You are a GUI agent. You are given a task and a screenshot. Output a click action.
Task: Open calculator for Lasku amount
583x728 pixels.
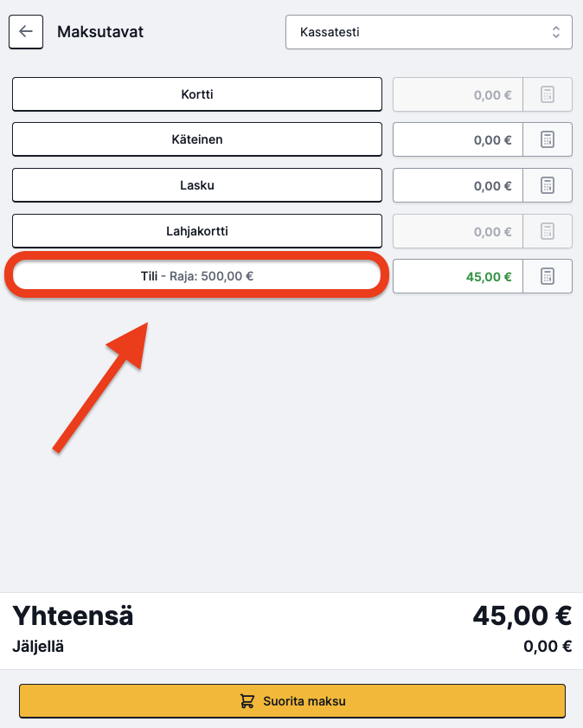[548, 185]
